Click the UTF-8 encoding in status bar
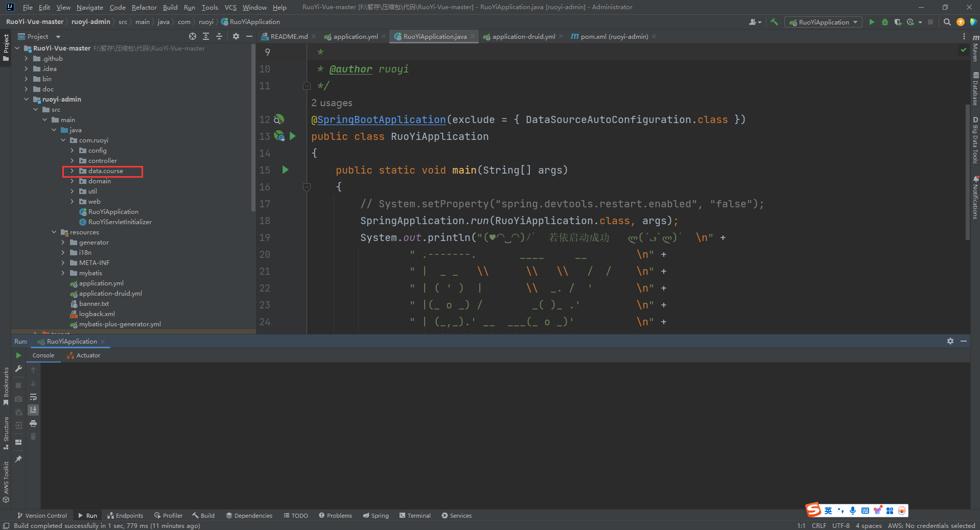 841,525
